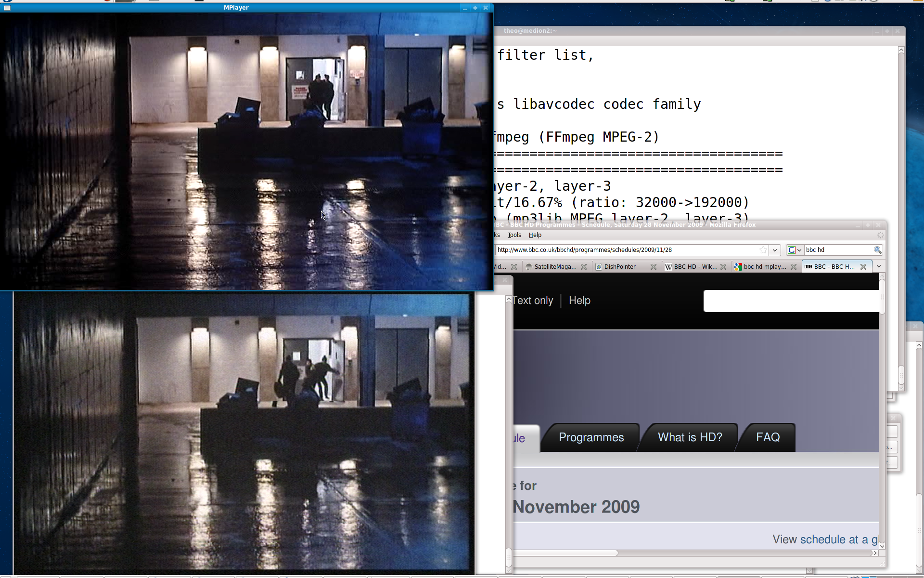Close the BBC HD - Wik... tab

coord(723,267)
